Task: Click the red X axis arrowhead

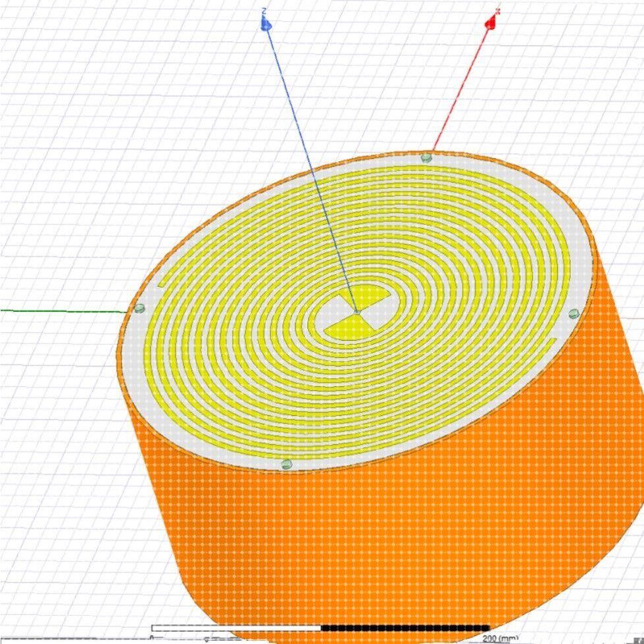Action: [491, 24]
